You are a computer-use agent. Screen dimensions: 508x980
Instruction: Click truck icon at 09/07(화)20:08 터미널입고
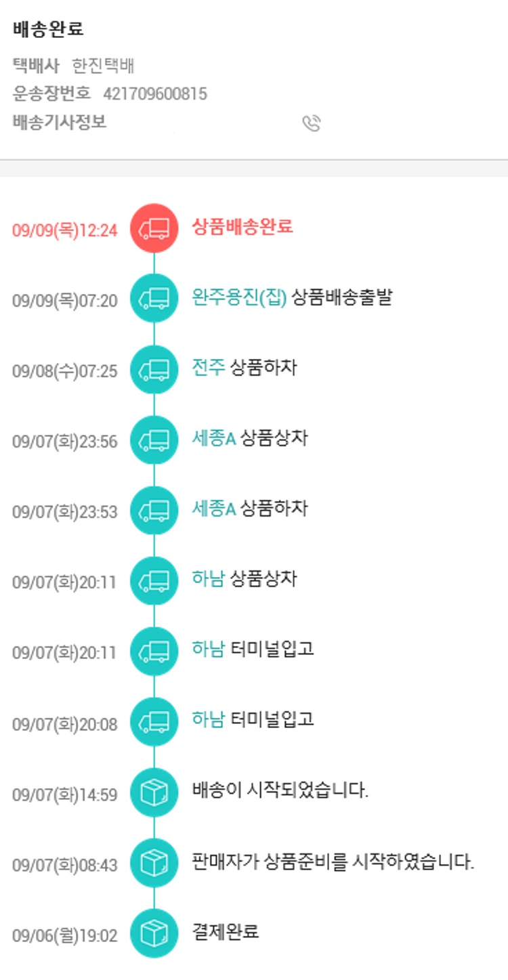coord(154,722)
